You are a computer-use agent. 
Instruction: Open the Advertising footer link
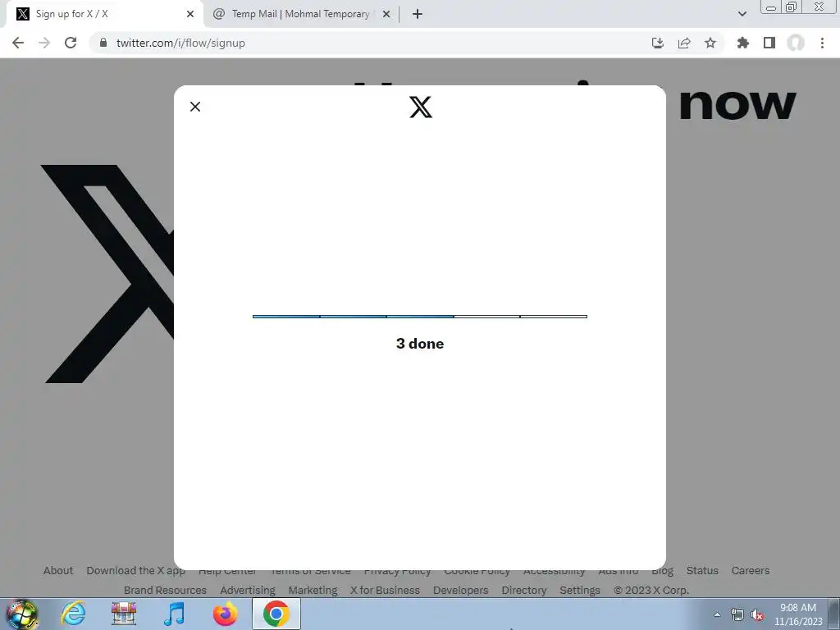tap(248, 590)
